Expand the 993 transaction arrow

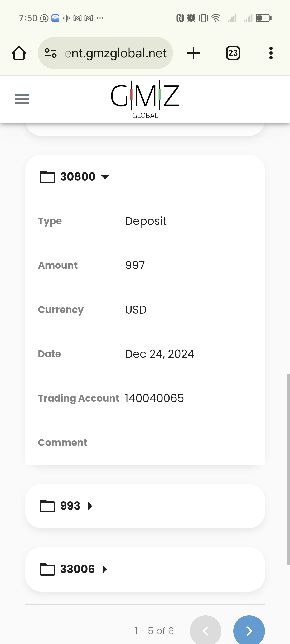pyautogui.click(x=90, y=506)
